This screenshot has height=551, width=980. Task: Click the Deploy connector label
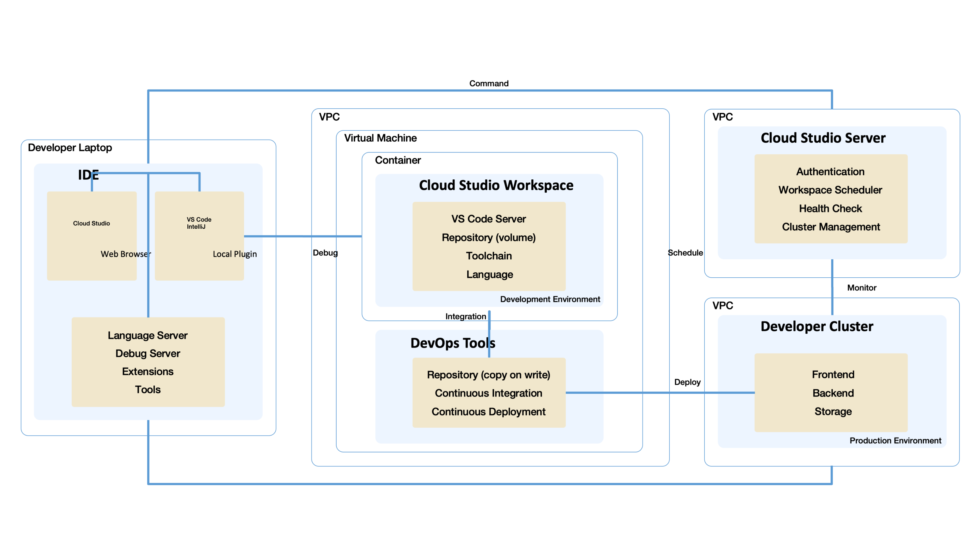point(687,382)
